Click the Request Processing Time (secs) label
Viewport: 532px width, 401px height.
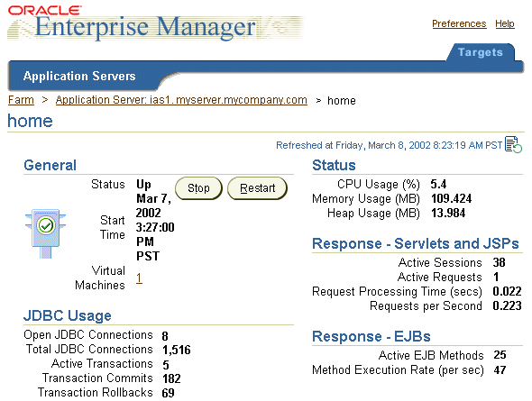pos(397,292)
